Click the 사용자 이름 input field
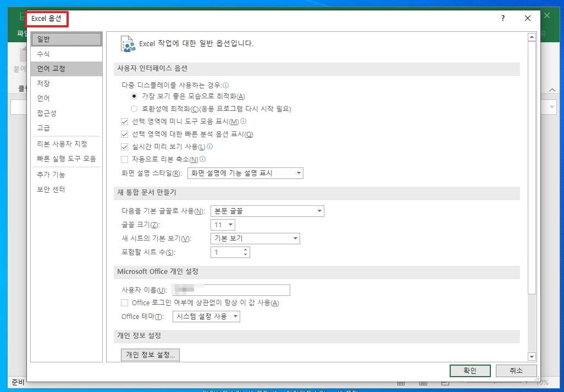This screenshot has width=564, height=392. (x=230, y=290)
